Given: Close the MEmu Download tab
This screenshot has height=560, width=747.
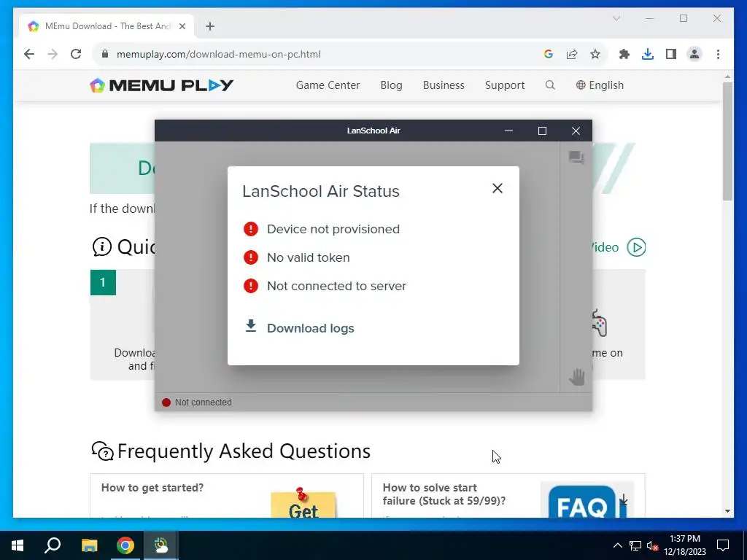Looking at the screenshot, I should click(x=182, y=26).
